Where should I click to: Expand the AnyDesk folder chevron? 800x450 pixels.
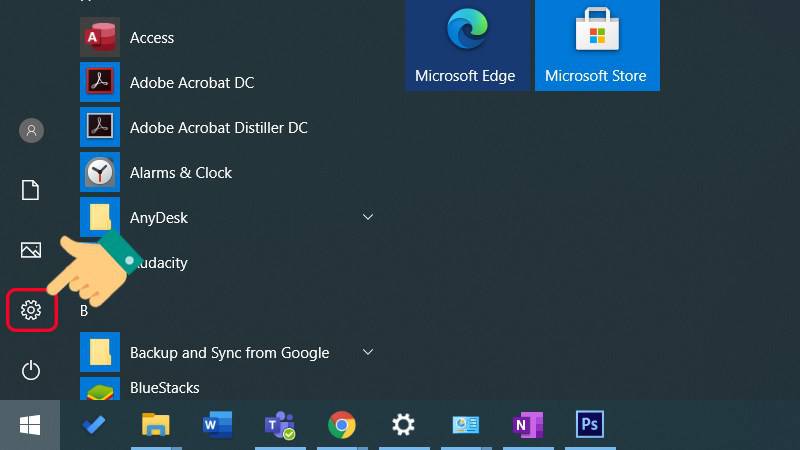click(x=368, y=217)
